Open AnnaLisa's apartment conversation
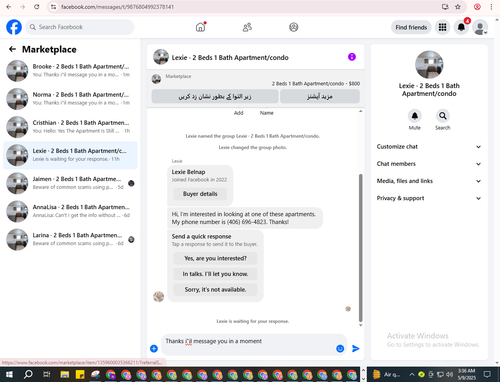Image resolution: width=500 pixels, height=382 pixels. point(70,211)
